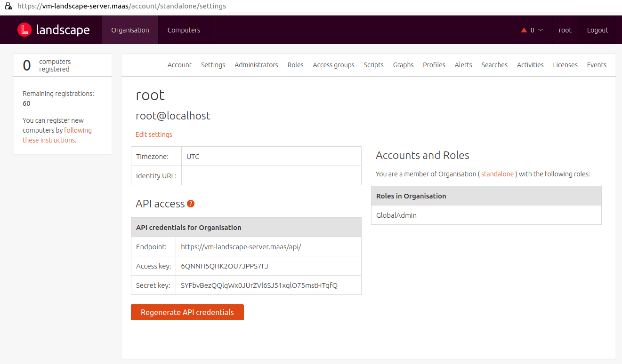The width and height of the screenshot is (622, 364).
Task: Click the standalone organisation link
Action: pyautogui.click(x=497, y=174)
